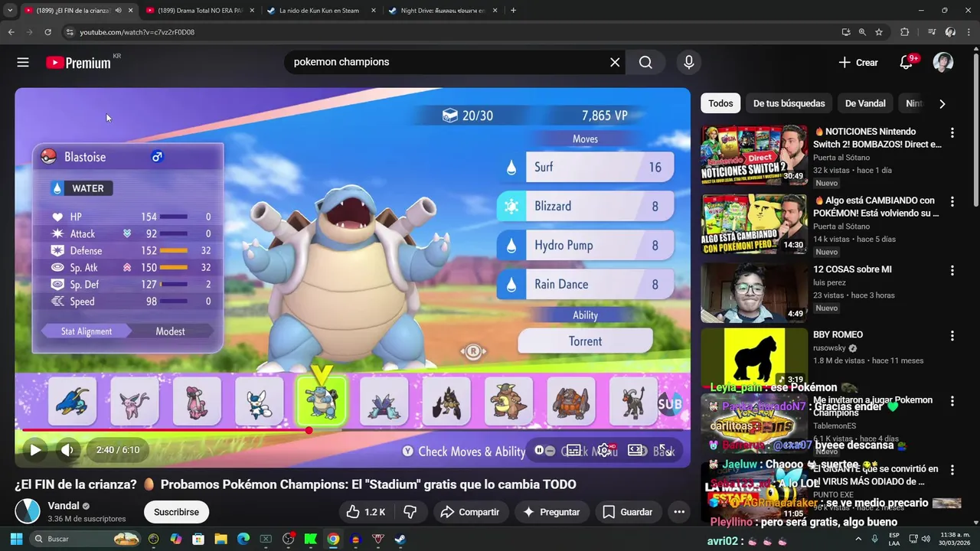
Task: Select the De tus búsquedas chip
Action: tap(789, 103)
